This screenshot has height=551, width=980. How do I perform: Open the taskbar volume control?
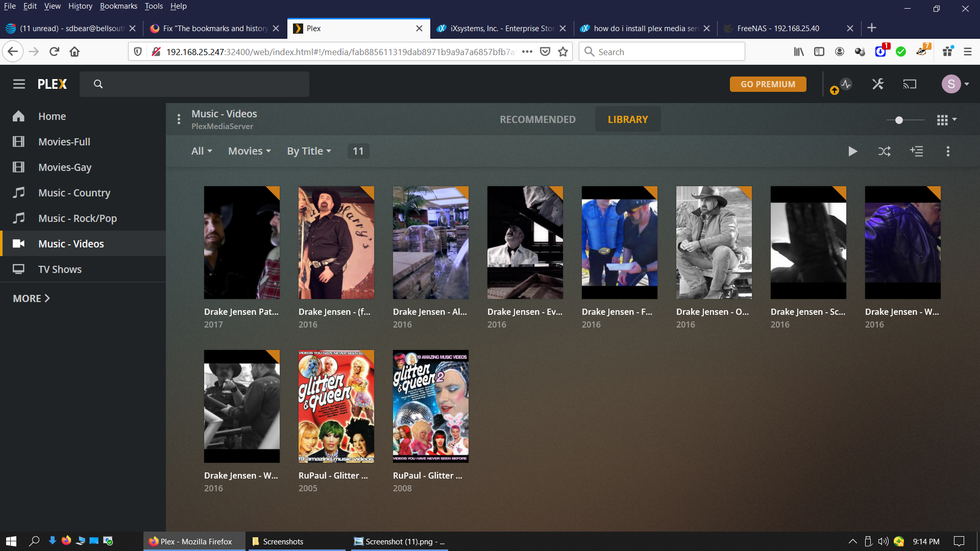tap(884, 541)
